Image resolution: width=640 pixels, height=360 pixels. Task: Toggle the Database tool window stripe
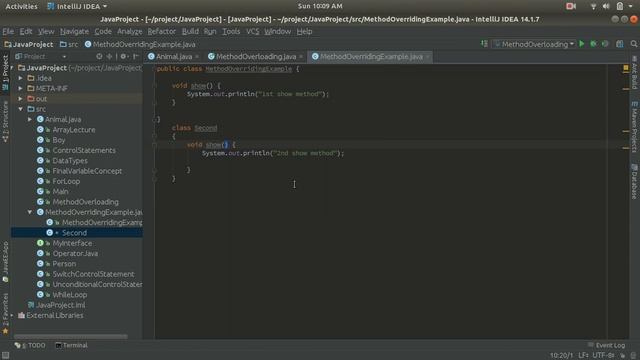coord(634,182)
